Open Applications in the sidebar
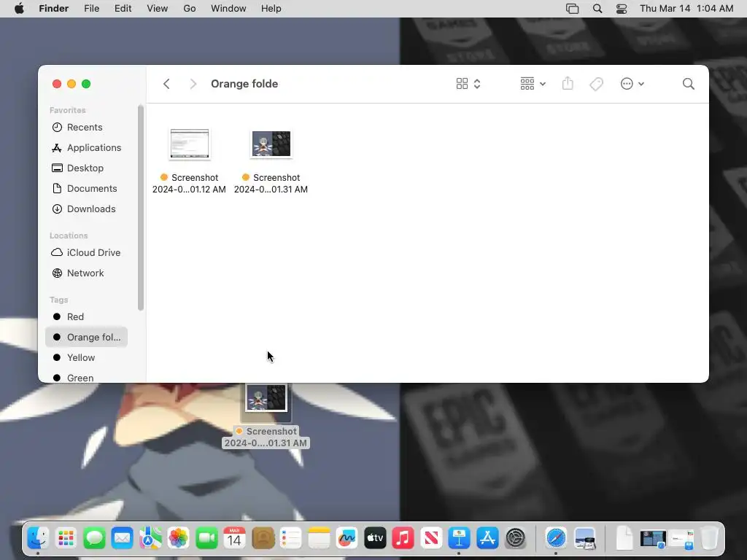The width and height of the screenshot is (747, 560). coord(86,147)
